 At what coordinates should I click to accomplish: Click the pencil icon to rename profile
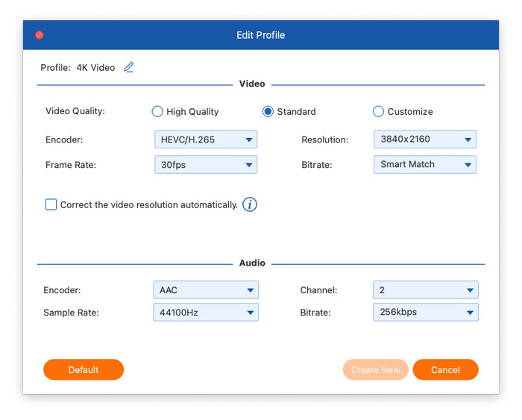coord(129,67)
